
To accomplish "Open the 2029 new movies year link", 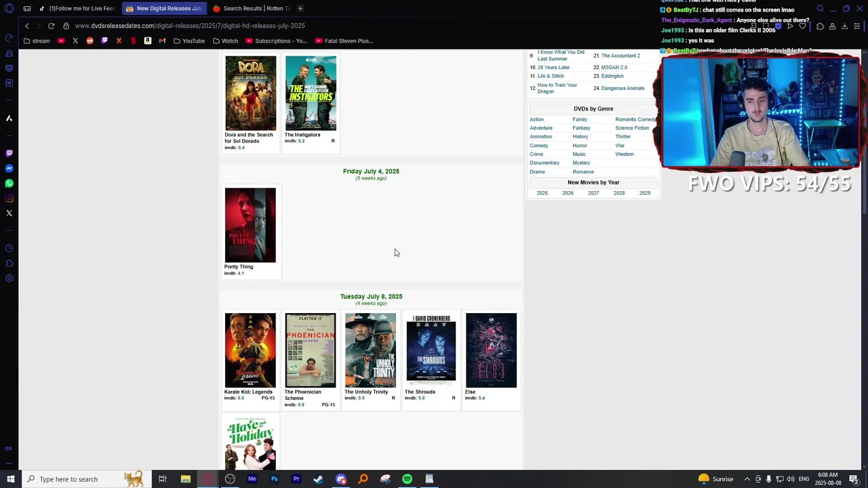I will point(644,193).
